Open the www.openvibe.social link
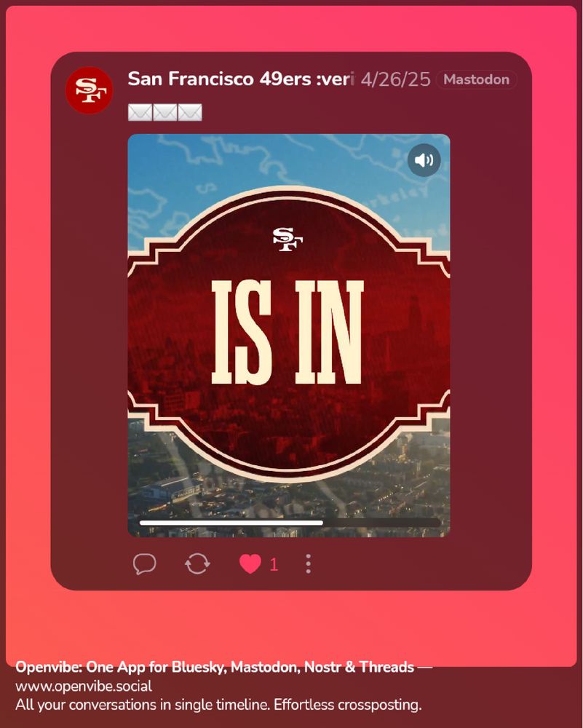The width and height of the screenshot is (583, 728). point(84,687)
